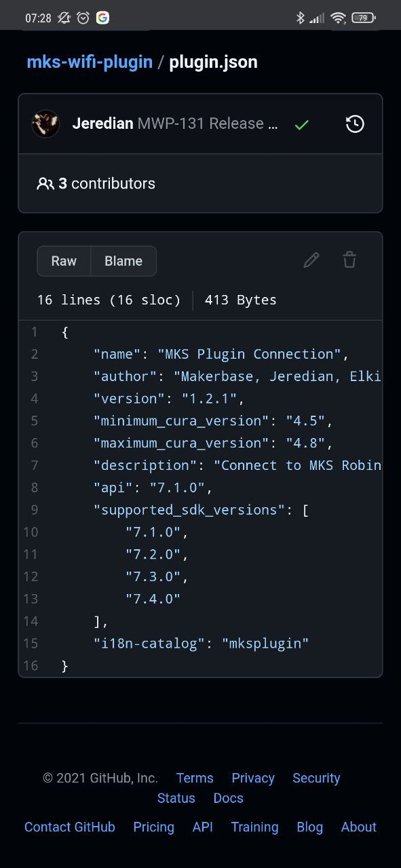401x868 pixels.
Task: Tap the Wi-Fi status bar icon
Action: tap(339, 18)
